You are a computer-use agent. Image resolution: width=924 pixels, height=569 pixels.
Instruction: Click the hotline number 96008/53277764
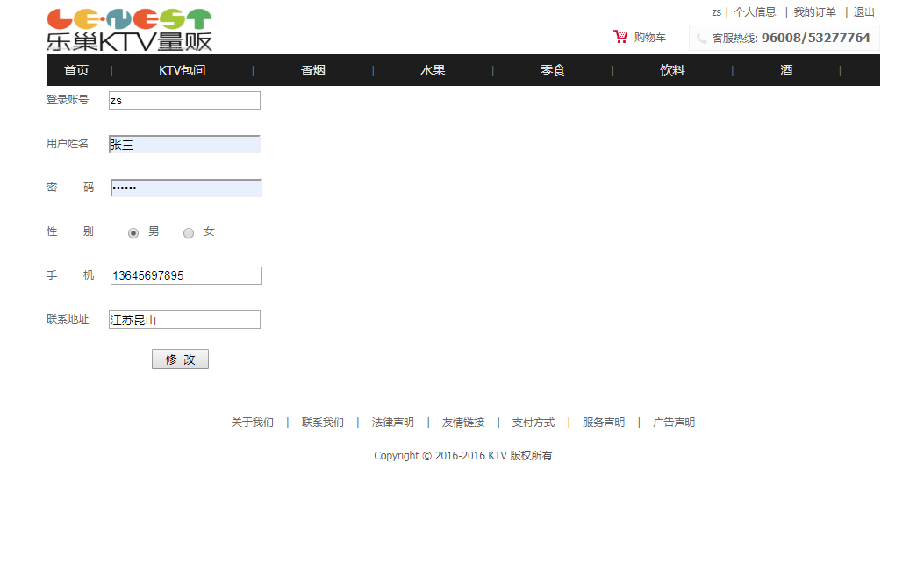(815, 38)
